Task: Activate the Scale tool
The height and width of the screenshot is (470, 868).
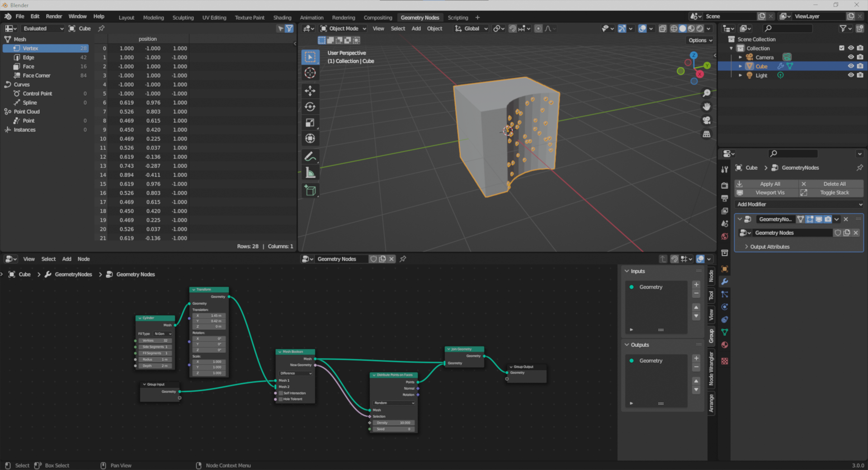Action: (310, 122)
